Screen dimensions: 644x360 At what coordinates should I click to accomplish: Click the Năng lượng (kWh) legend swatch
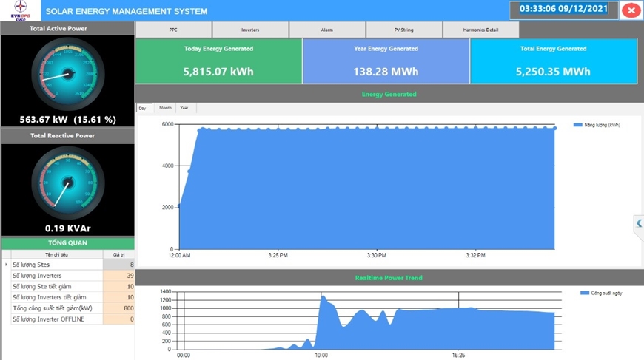(x=578, y=126)
